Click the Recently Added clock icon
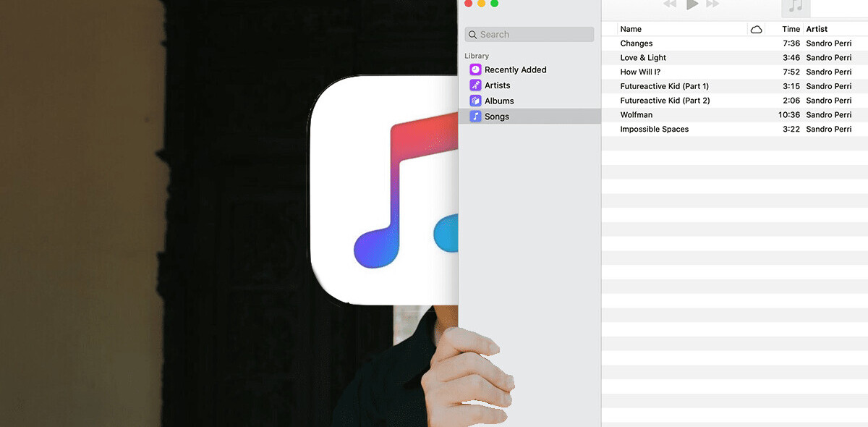This screenshot has height=427, width=868. point(475,69)
